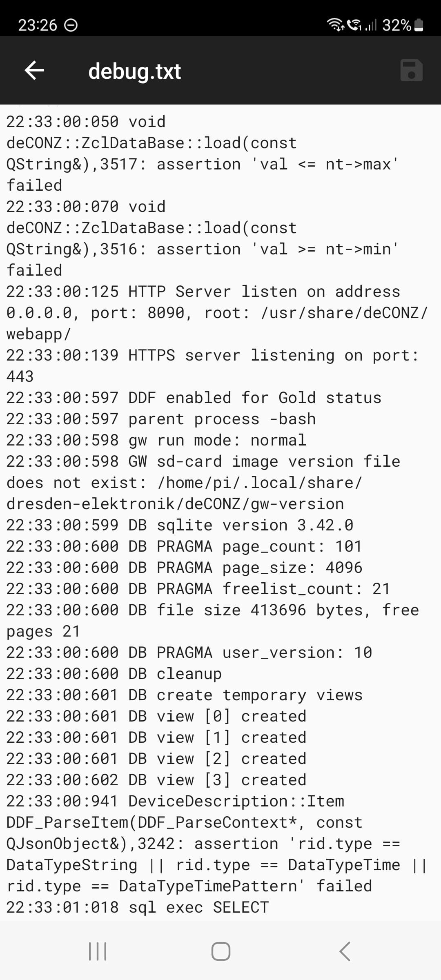
Task: Tap the 'parent process -bash' line
Action: pyautogui.click(x=161, y=419)
